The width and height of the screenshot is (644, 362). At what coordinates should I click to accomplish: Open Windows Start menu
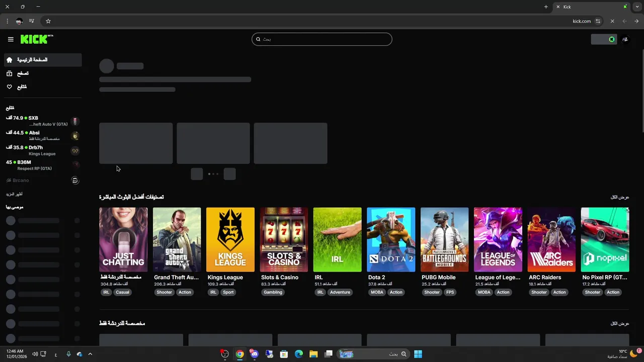[x=418, y=354]
